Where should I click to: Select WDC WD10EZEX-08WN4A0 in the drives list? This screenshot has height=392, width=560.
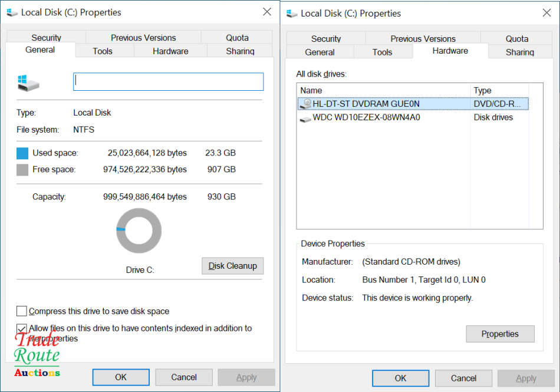pyautogui.click(x=366, y=117)
